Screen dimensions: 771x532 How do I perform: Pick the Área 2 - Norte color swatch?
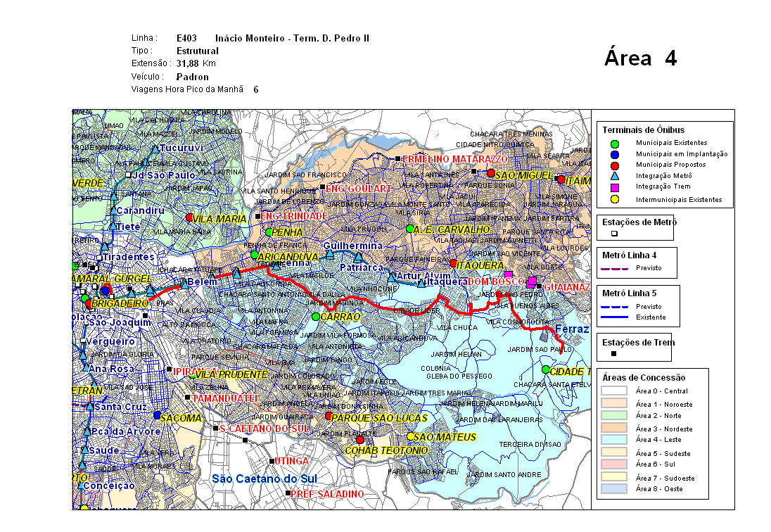[613, 415]
